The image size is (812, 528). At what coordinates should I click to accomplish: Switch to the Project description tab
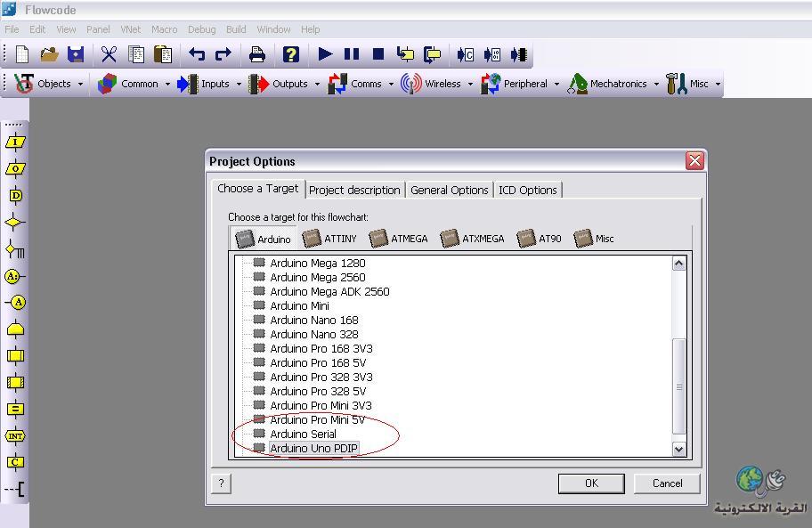pyautogui.click(x=354, y=190)
